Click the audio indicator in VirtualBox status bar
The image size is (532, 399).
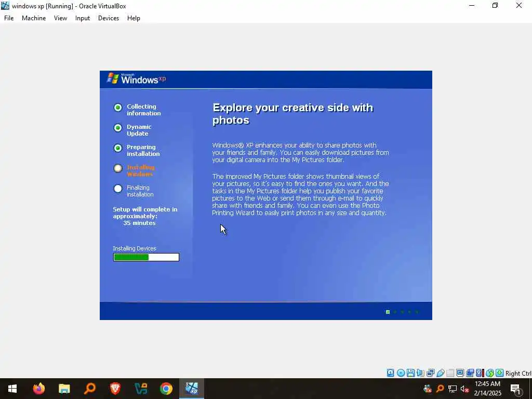[x=420, y=373]
